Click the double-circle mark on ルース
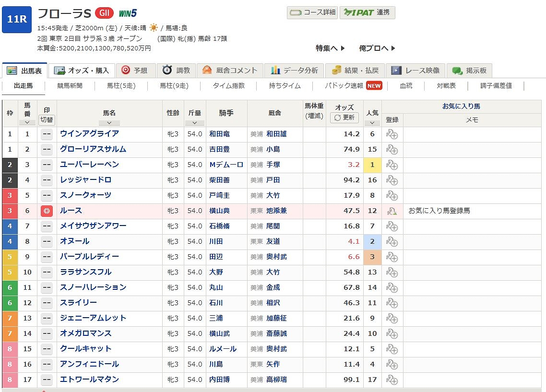This screenshot has width=546, height=392. (47, 211)
